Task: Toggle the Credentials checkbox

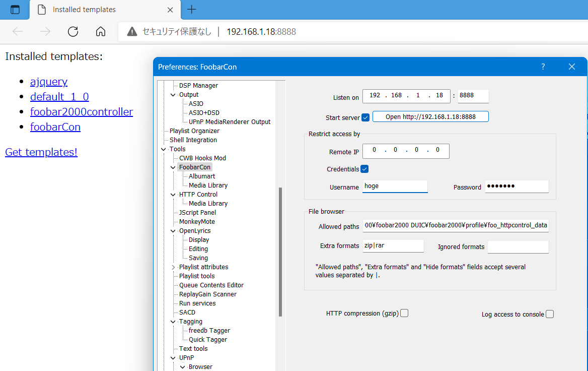Action: [x=364, y=169]
